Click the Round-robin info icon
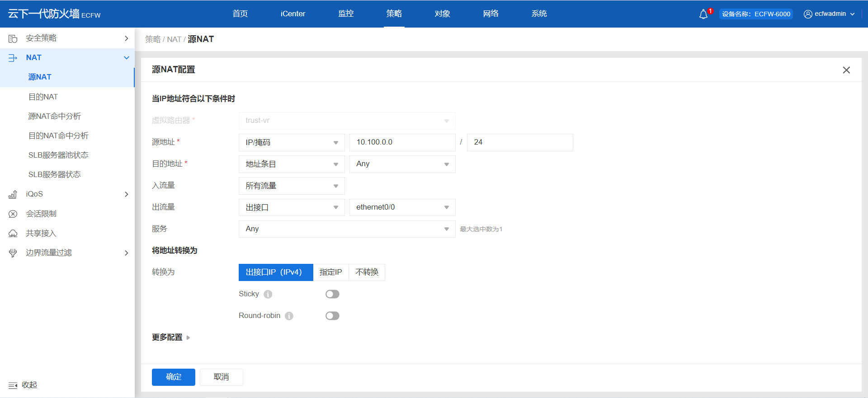 [x=289, y=316]
